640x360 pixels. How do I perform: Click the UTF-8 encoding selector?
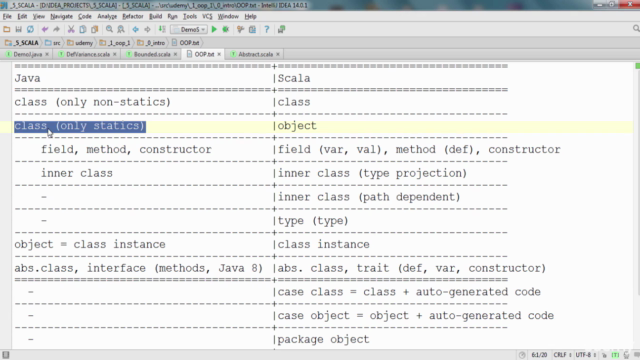(586, 355)
